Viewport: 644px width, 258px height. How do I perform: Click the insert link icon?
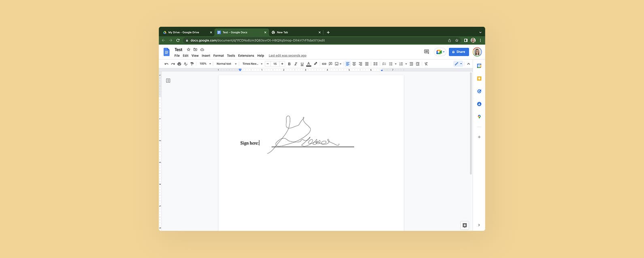[324, 64]
